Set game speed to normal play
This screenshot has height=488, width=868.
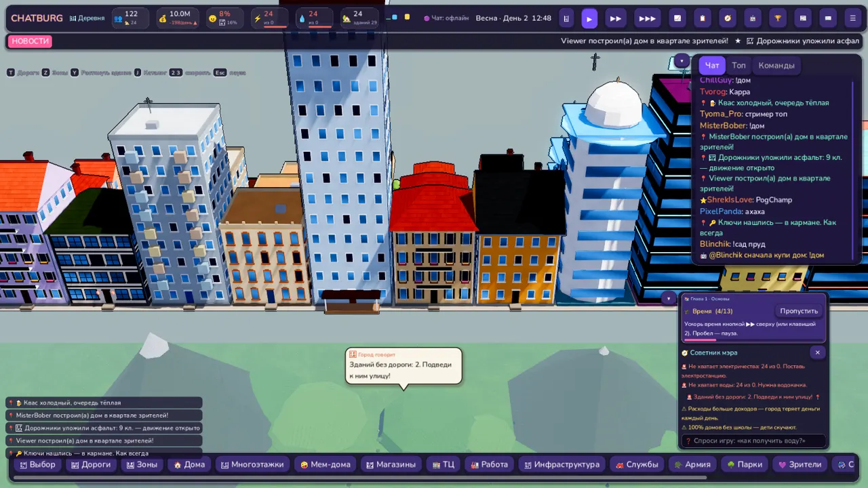(x=589, y=18)
